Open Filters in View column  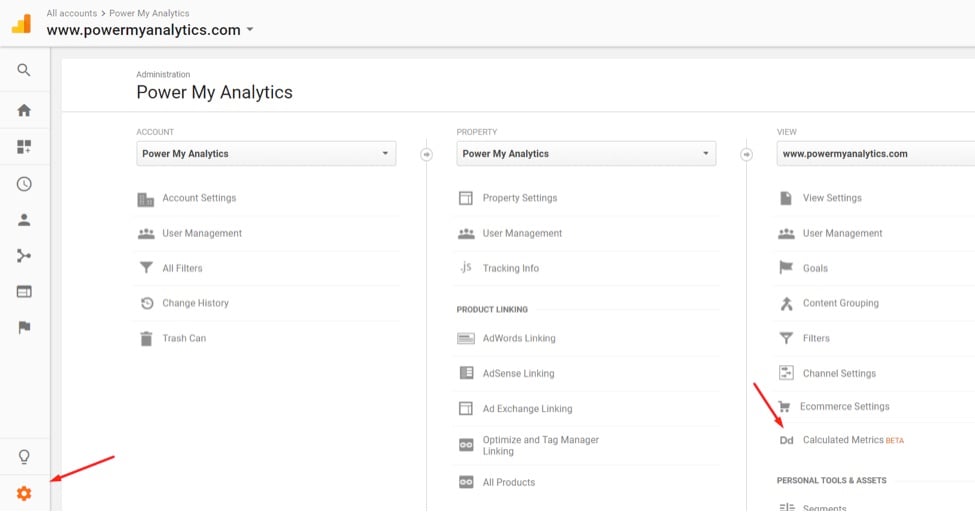(816, 338)
